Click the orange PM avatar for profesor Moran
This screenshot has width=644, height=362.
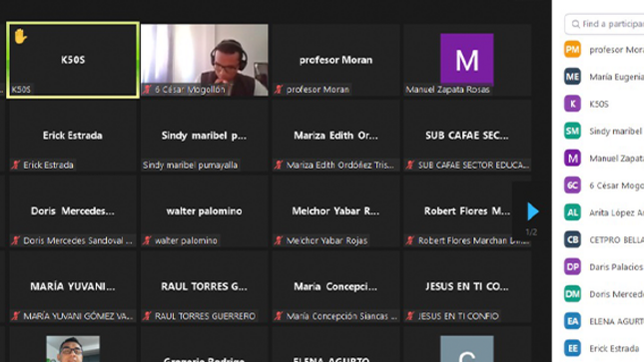pyautogui.click(x=572, y=50)
